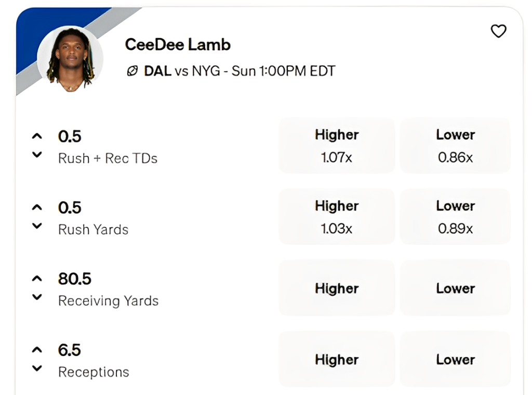The width and height of the screenshot is (532, 395).
Task: Select Lower 0.89x on Rush Yards
Action: 455,216
